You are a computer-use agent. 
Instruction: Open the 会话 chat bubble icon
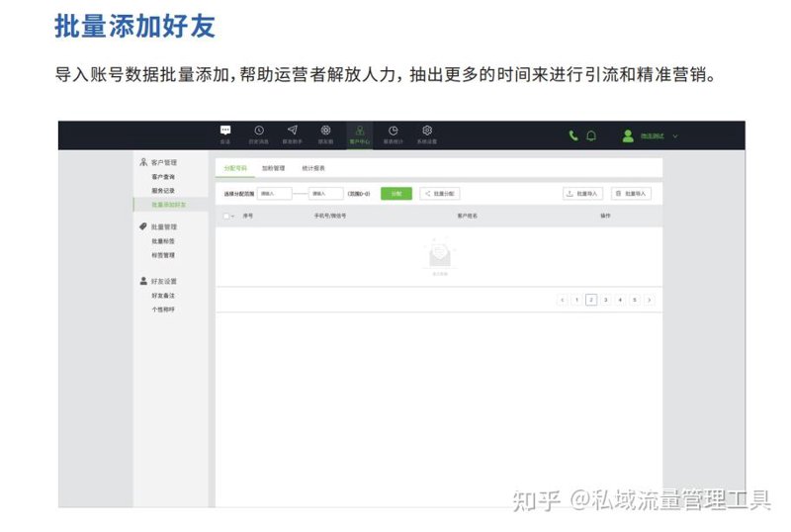click(225, 131)
